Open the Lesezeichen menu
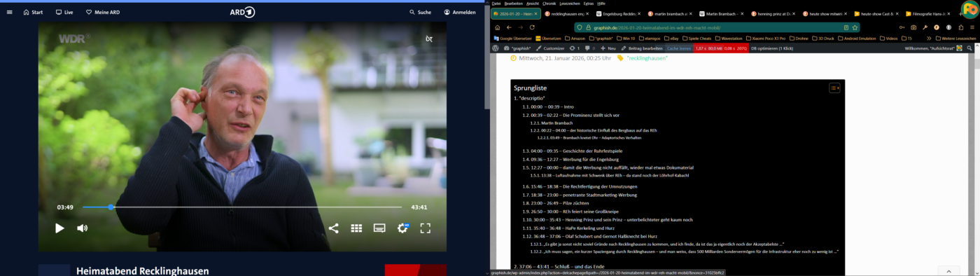Viewport: 980px width, 276px height. click(570, 3)
